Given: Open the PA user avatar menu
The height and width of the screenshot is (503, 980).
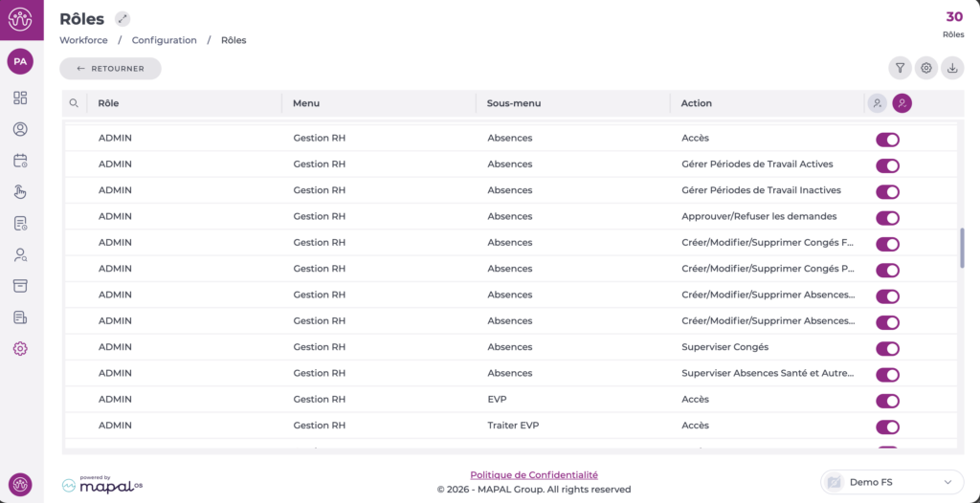Looking at the screenshot, I should 20,62.
